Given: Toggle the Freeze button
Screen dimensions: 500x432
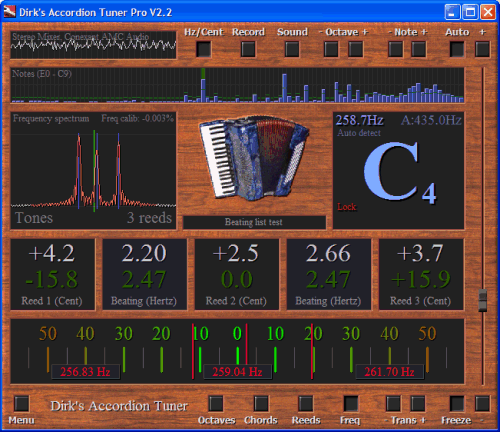Looking at the screenshot, I should tap(457, 403).
